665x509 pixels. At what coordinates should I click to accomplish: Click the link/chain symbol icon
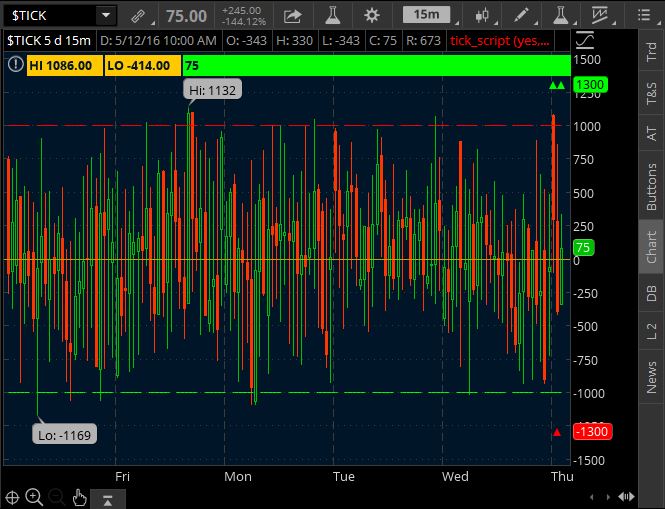(138, 17)
